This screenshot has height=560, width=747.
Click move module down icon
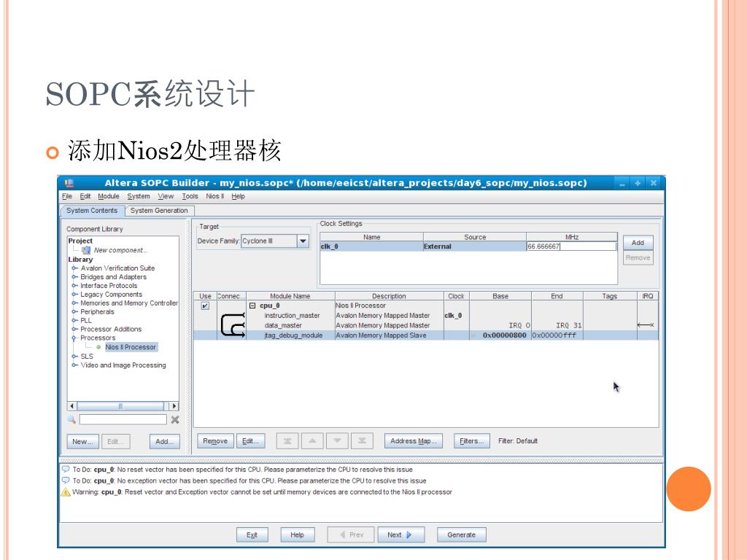[x=337, y=441]
